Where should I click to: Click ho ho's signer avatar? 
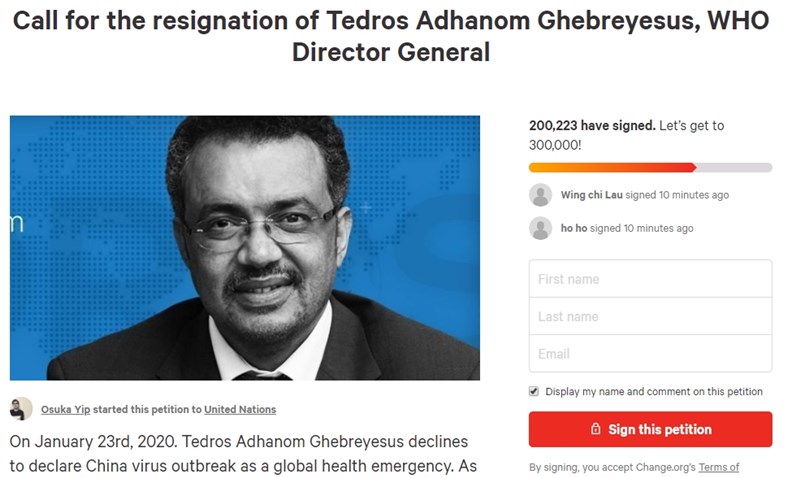(540, 229)
